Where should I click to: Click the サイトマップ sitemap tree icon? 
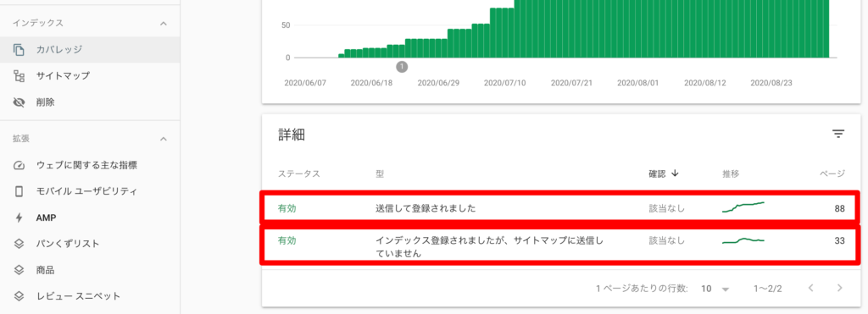tap(19, 75)
